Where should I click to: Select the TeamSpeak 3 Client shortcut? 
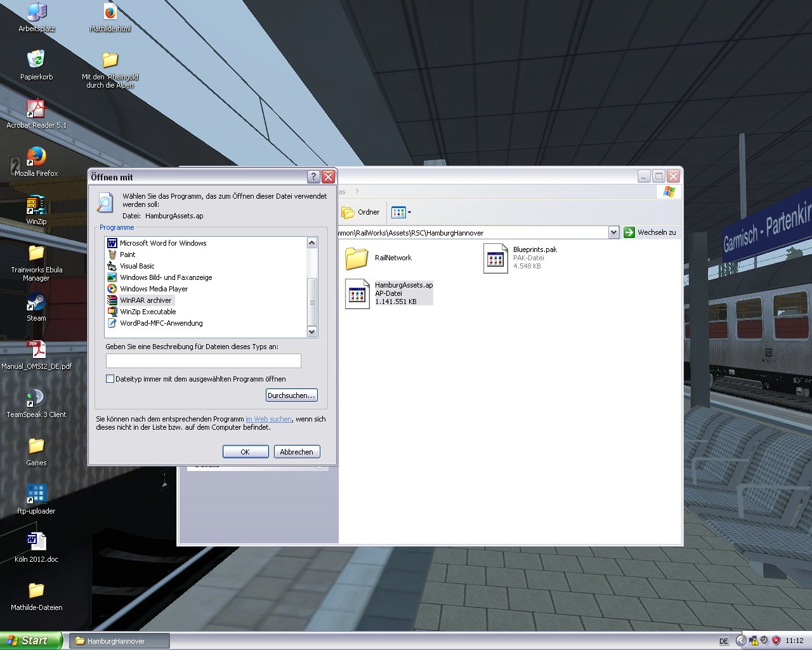(x=37, y=404)
